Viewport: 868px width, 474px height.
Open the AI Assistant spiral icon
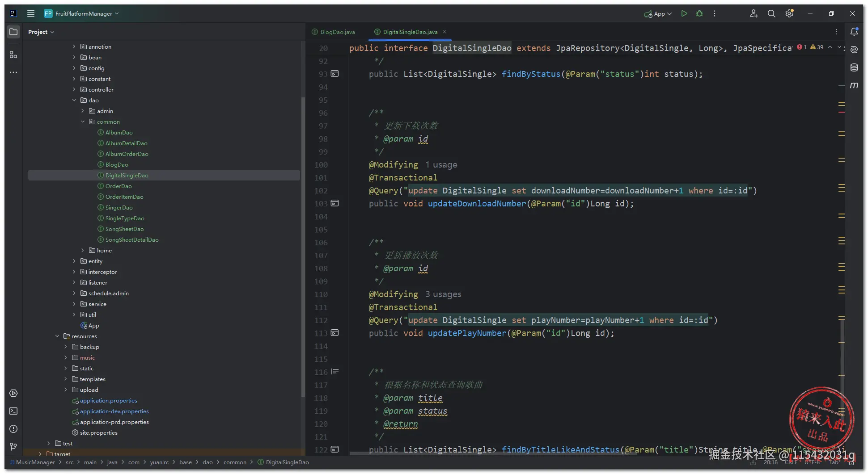pyautogui.click(x=854, y=50)
